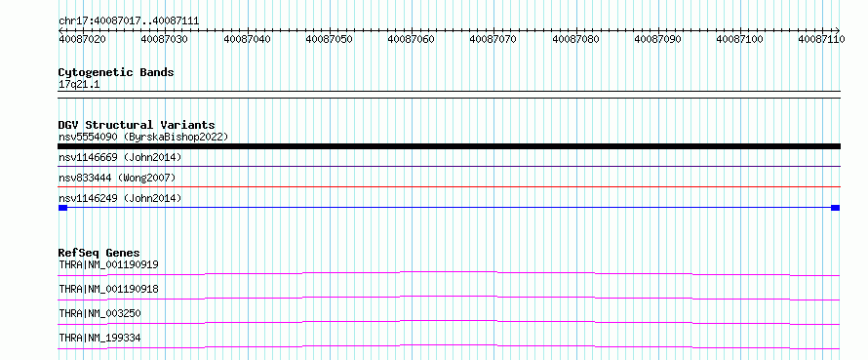Click the thick black nsv5554090 variant bar
This screenshot has width=868, height=360.
(449, 146)
